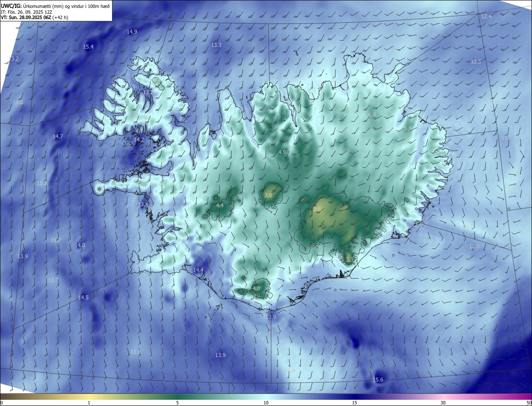
Task: Click the 4.4 value label
Action: 220,205
